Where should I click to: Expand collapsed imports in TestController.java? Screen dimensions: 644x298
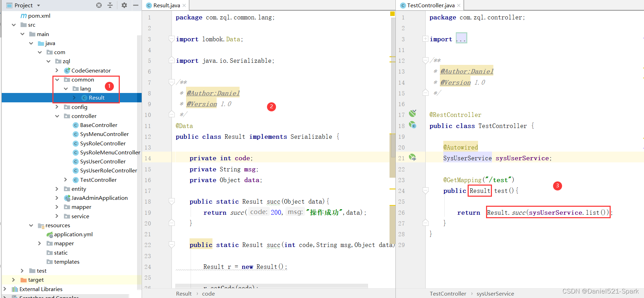click(425, 39)
